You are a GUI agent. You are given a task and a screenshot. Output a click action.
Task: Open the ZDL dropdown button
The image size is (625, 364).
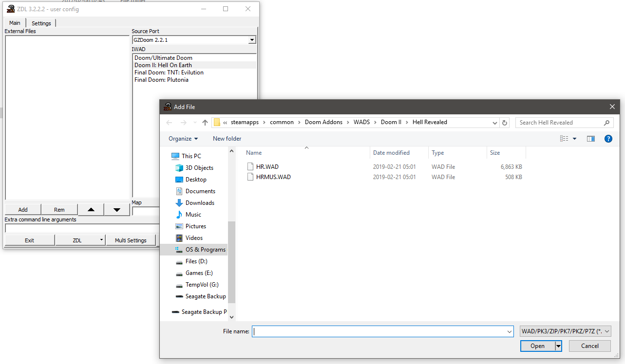tap(80, 240)
